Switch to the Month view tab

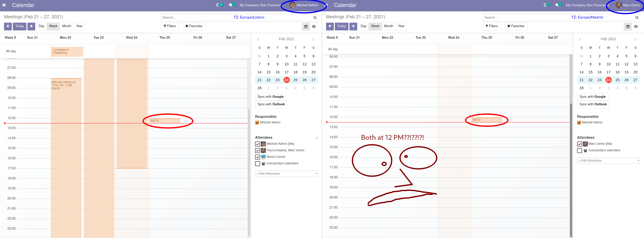point(66,26)
